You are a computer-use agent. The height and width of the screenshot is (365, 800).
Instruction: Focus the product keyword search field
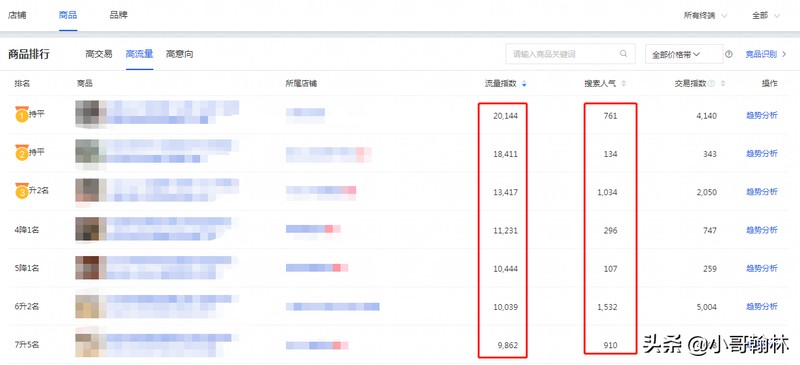coord(570,54)
